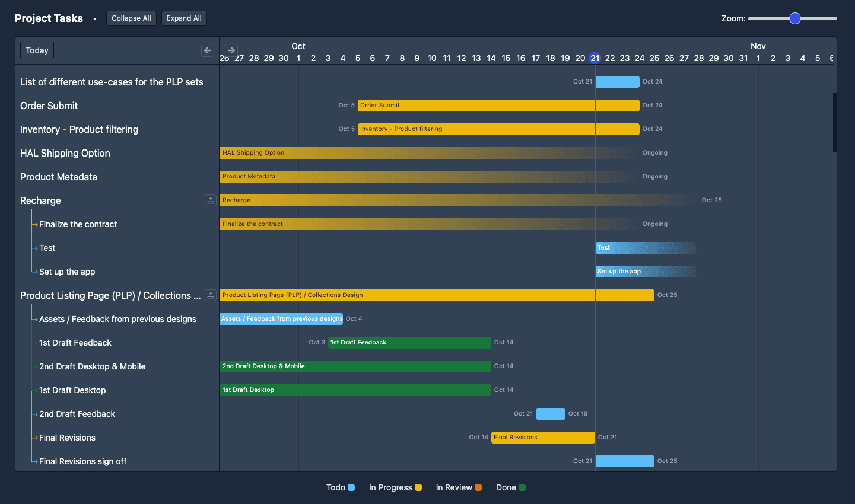Adjust the Zoom slider handle
This screenshot has height=504, width=855.
point(795,18)
